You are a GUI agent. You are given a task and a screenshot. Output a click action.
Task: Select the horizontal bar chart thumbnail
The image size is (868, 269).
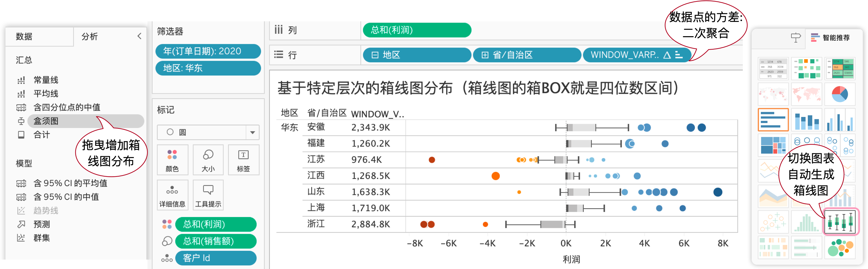(773, 120)
